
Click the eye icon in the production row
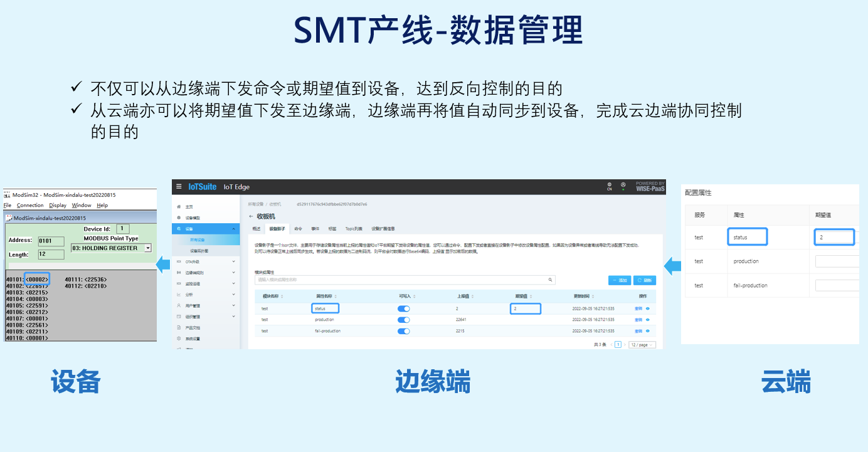pyautogui.click(x=647, y=320)
